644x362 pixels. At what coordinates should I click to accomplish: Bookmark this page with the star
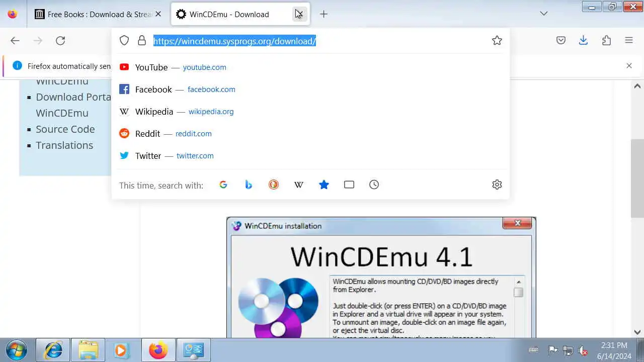(497, 41)
